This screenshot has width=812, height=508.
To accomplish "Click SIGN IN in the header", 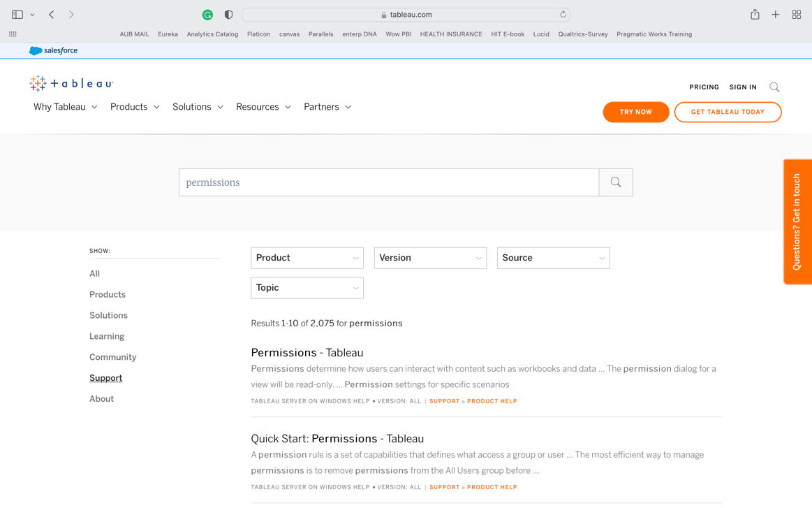I will tap(743, 87).
